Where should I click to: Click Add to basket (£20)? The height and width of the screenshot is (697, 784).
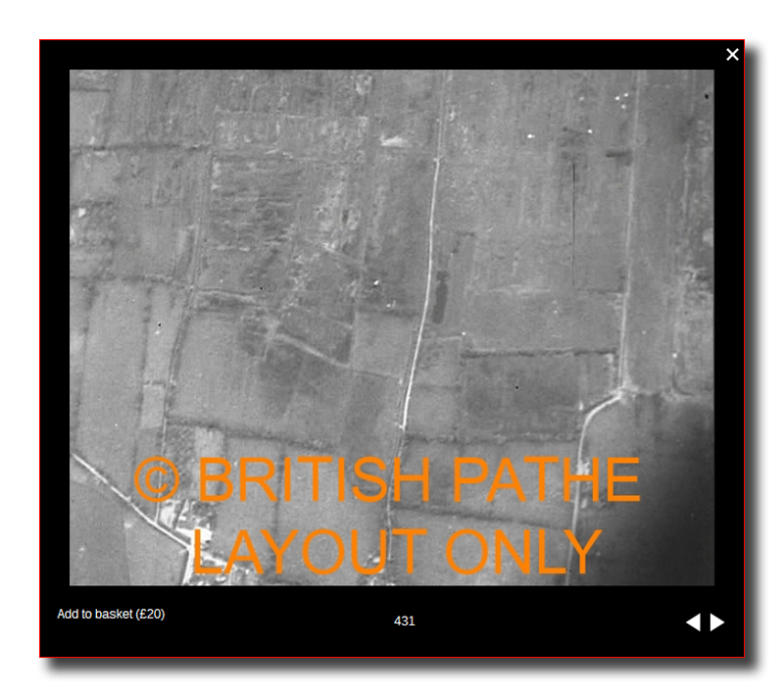pyautogui.click(x=111, y=614)
